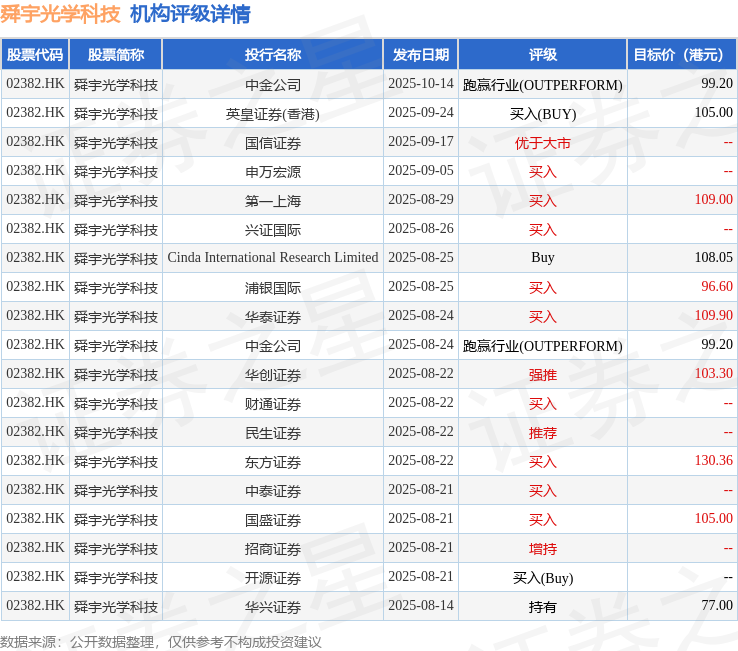Select the 国信证券 cell
738x651 pixels.
point(273,143)
